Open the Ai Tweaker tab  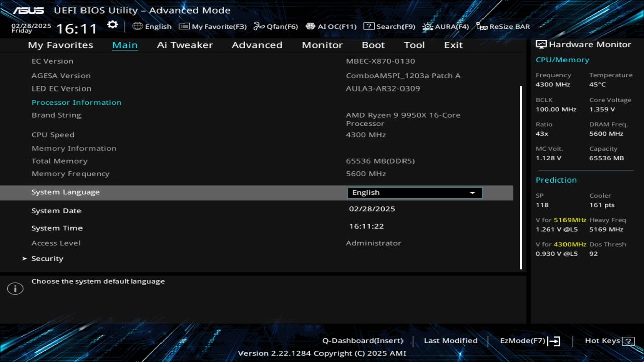tap(185, 45)
